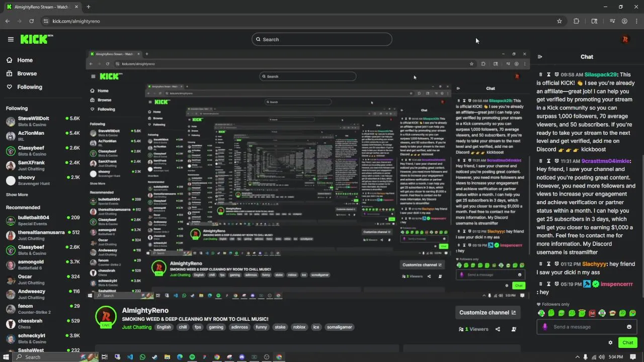Reload the page in Chrome
This screenshot has height=362, width=644.
31,21
